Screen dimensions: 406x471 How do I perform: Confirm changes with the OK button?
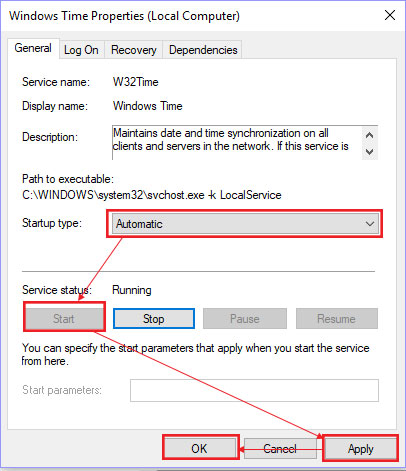200,449
